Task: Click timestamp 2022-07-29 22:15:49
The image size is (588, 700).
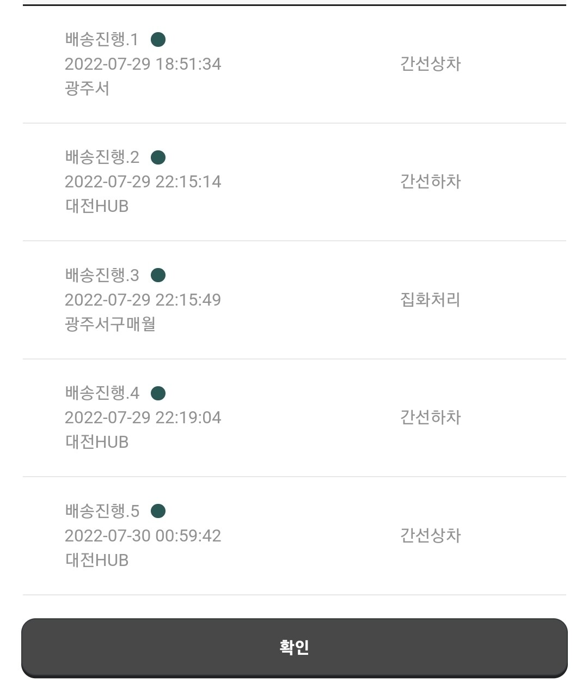Action: tap(143, 300)
